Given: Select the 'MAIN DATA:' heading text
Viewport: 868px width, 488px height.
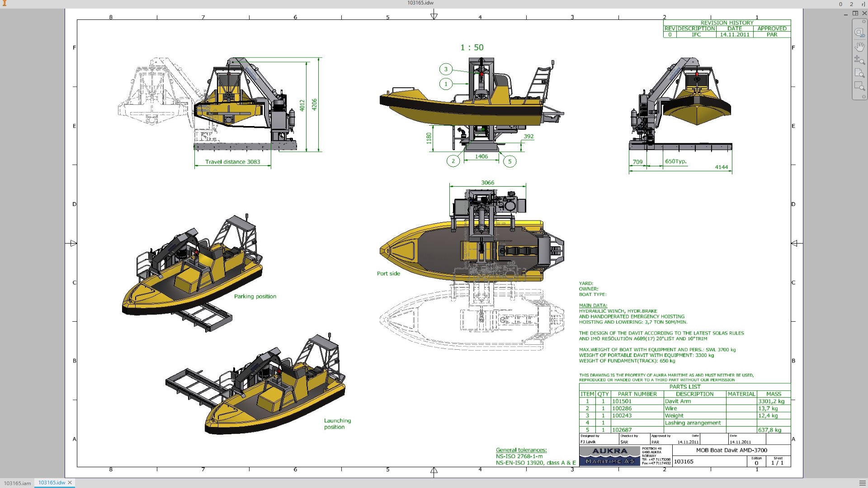Looking at the screenshot, I should click(593, 305).
